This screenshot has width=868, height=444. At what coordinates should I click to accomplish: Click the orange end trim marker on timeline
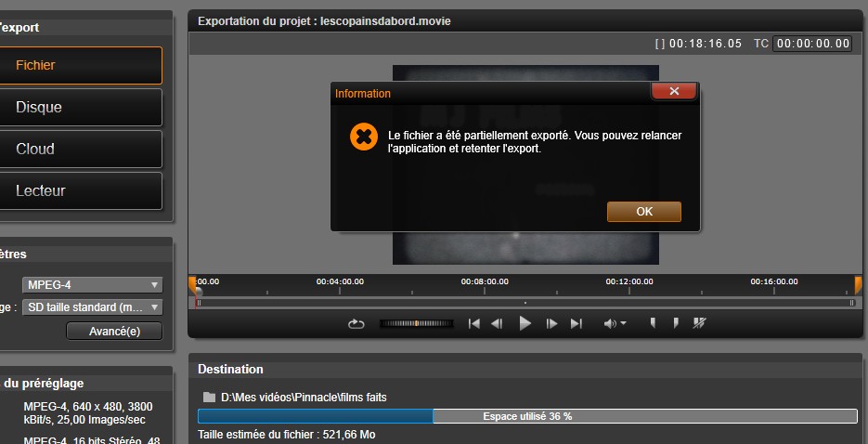pyautogui.click(x=858, y=284)
